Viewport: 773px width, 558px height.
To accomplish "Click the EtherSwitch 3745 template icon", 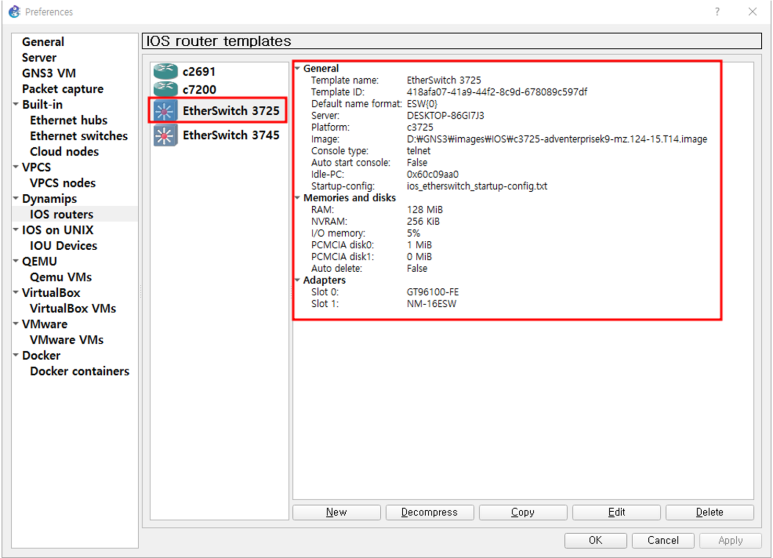I will [x=165, y=135].
